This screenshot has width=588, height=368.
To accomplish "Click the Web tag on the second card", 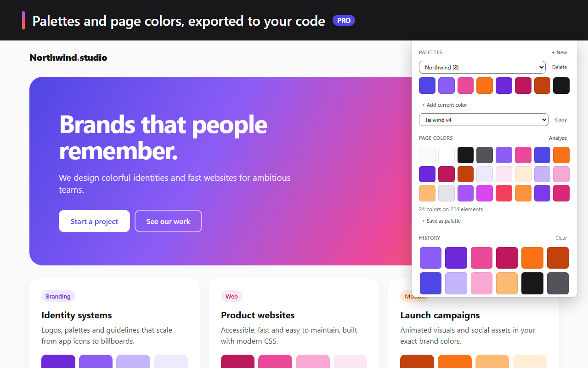I will pyautogui.click(x=232, y=296).
